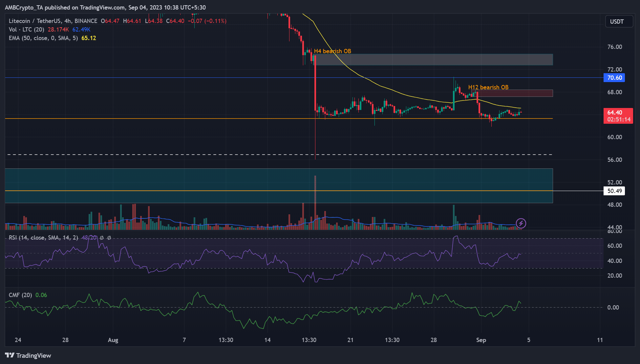Click the AMBCrypto_TA published header text

coord(105,7)
